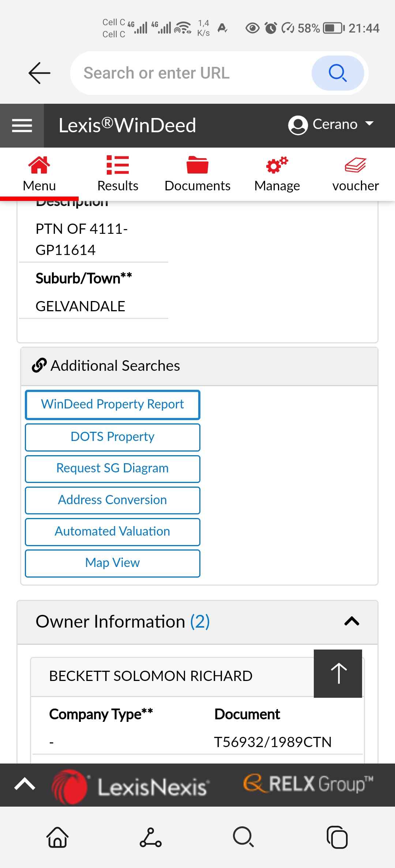Open the Cerano account dropdown
Viewport: 395px width, 868px height.
tap(331, 125)
